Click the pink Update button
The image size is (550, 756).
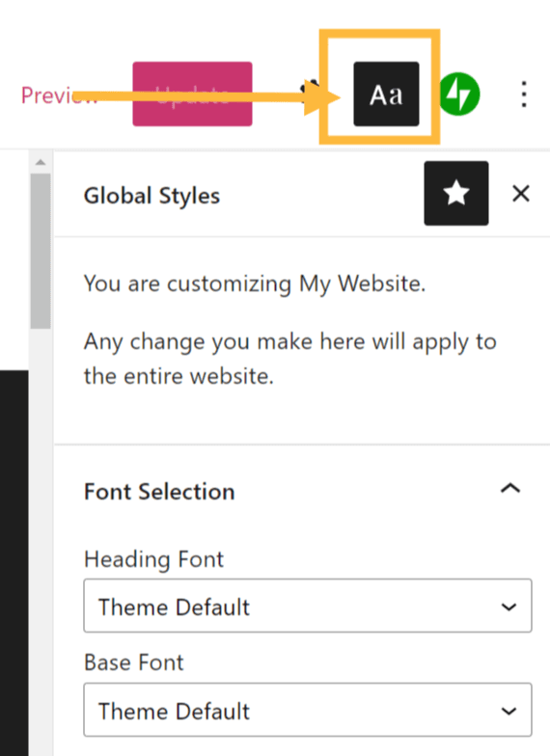pos(193,94)
